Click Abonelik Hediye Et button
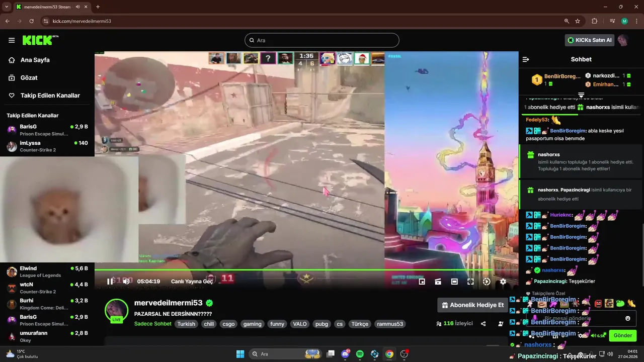Screen dimensions: 644x362 pyautogui.click(x=473, y=305)
